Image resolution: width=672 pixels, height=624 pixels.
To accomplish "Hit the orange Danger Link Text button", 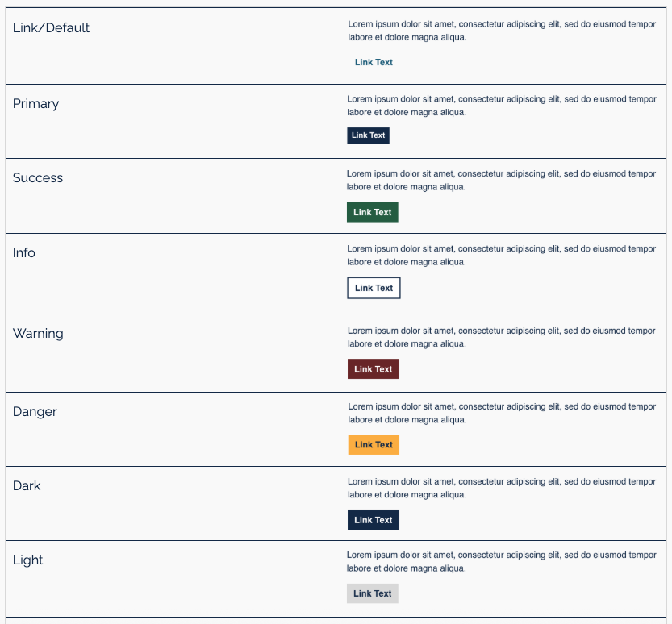I will (x=374, y=444).
